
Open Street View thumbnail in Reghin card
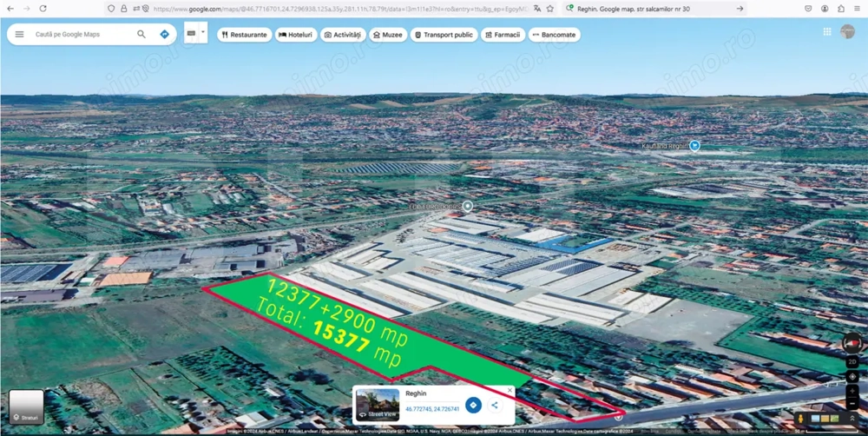(x=378, y=403)
